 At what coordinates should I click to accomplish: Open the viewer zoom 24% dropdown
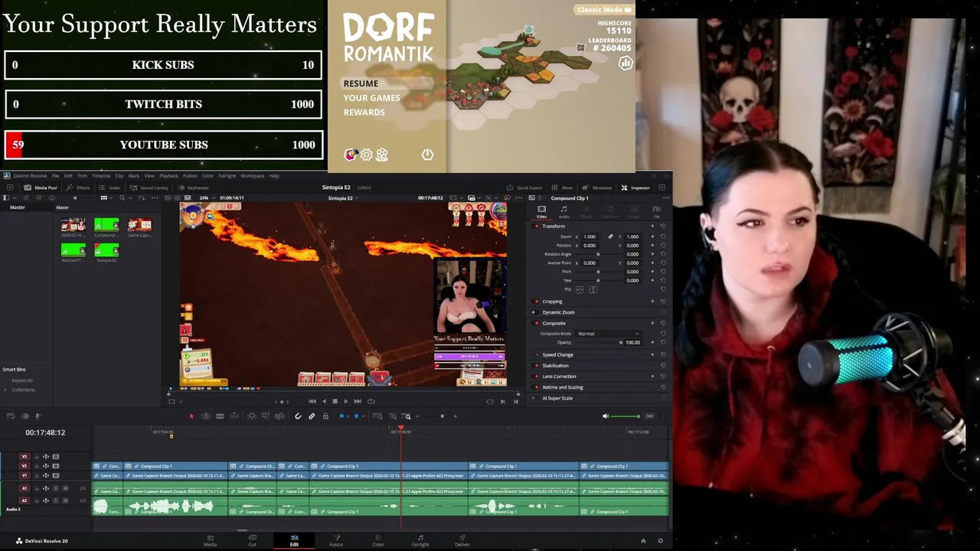[207, 198]
